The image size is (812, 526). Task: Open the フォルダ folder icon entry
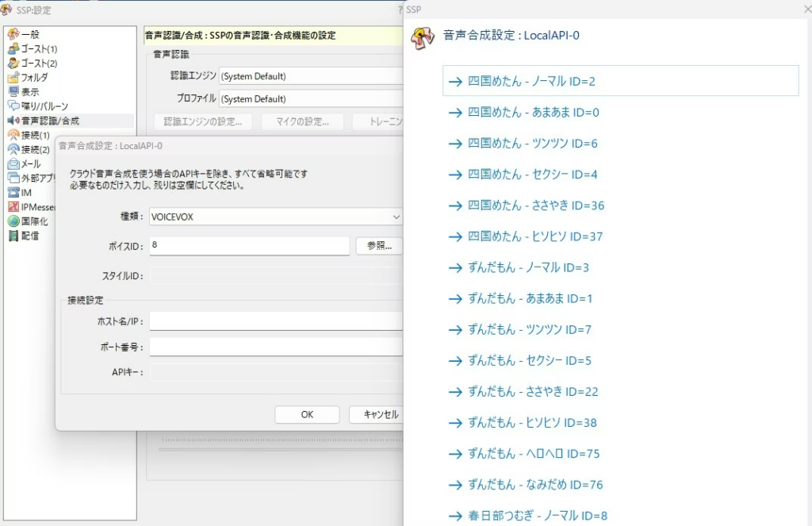(x=13, y=78)
